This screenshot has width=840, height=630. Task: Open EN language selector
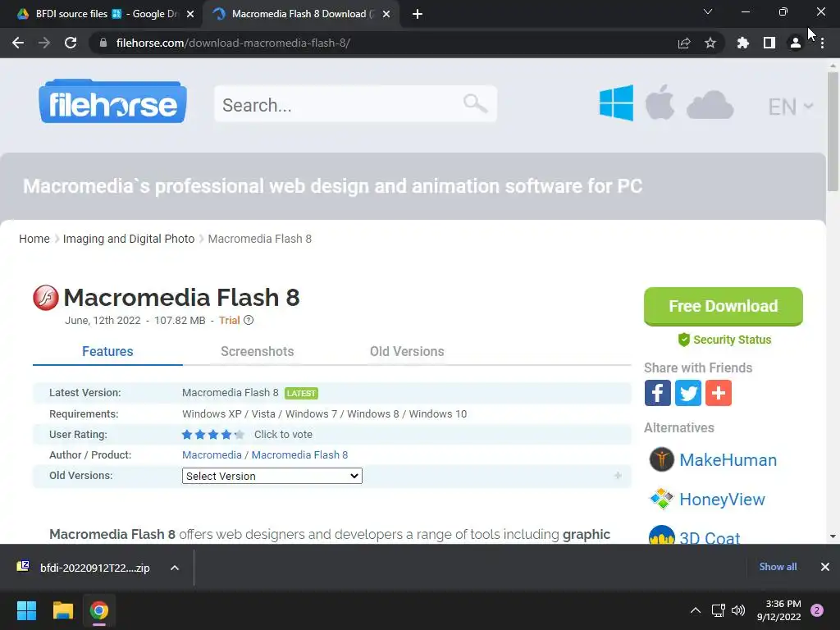pyautogui.click(x=791, y=107)
